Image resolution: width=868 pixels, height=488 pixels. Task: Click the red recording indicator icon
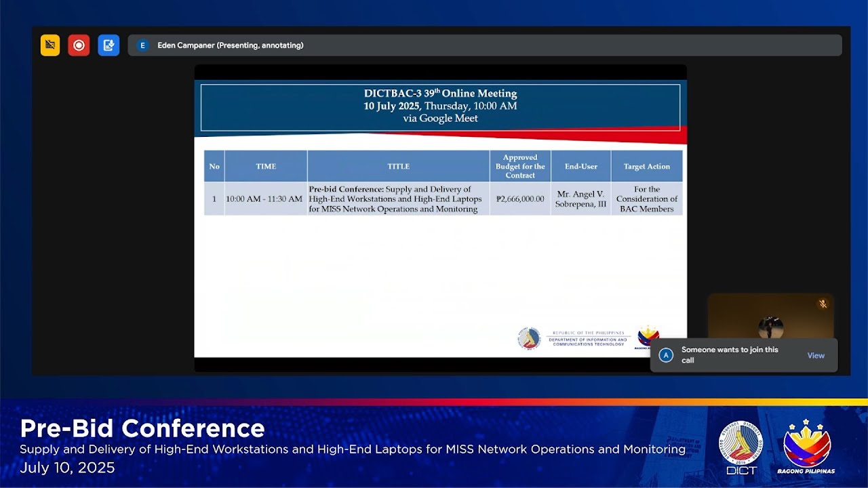coord(79,45)
